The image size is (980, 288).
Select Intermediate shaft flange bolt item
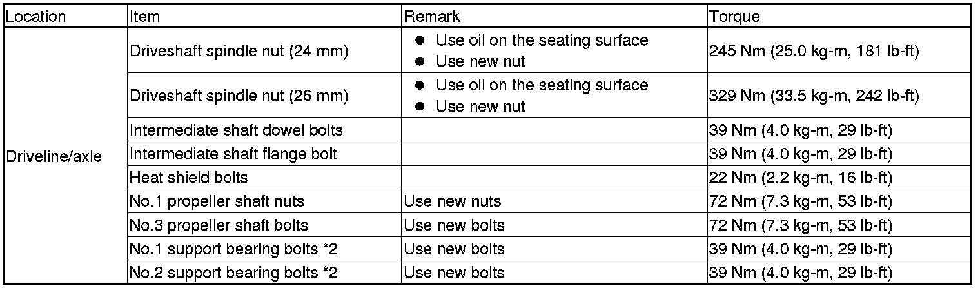(233, 154)
